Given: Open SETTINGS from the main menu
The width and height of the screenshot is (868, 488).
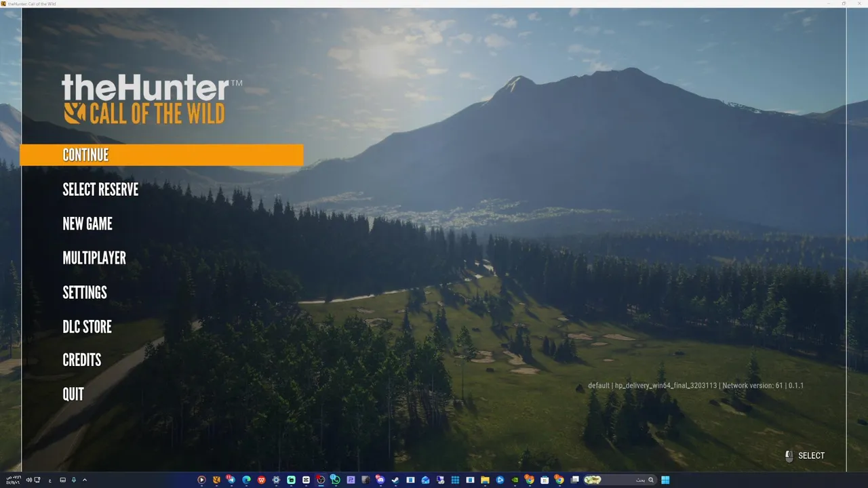Looking at the screenshot, I should (x=85, y=292).
